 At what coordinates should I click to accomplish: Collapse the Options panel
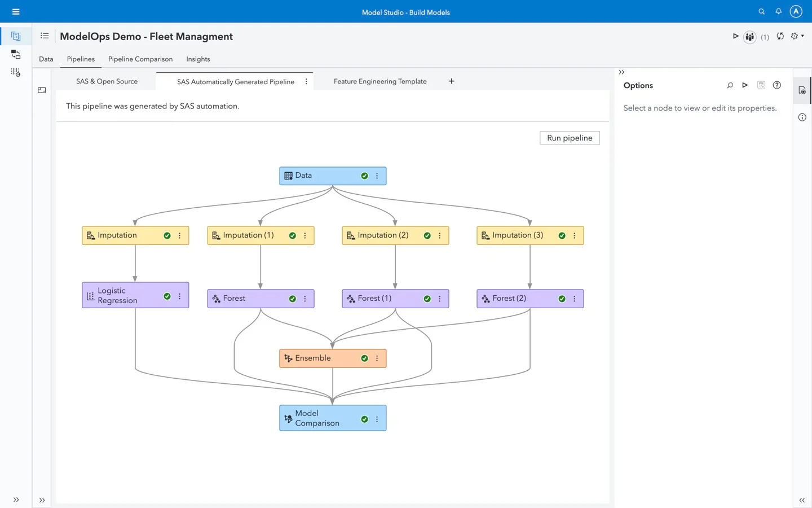[x=621, y=72]
